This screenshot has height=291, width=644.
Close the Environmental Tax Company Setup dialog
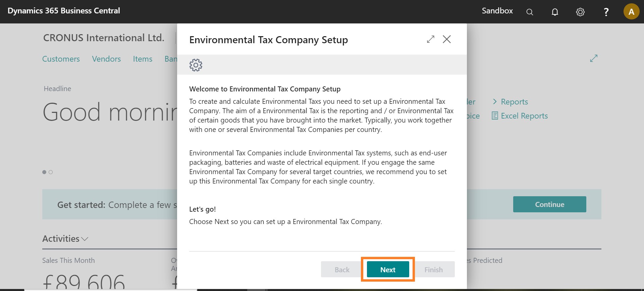pyautogui.click(x=447, y=40)
